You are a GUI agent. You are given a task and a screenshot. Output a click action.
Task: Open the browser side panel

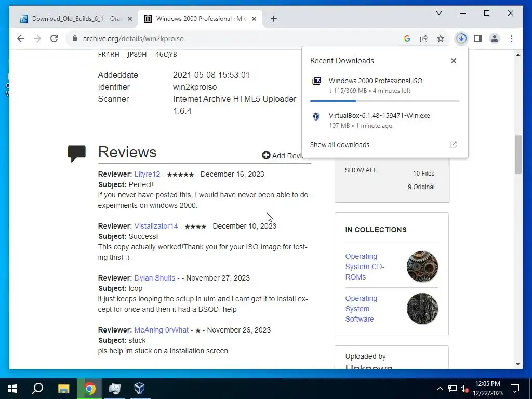[x=478, y=38]
